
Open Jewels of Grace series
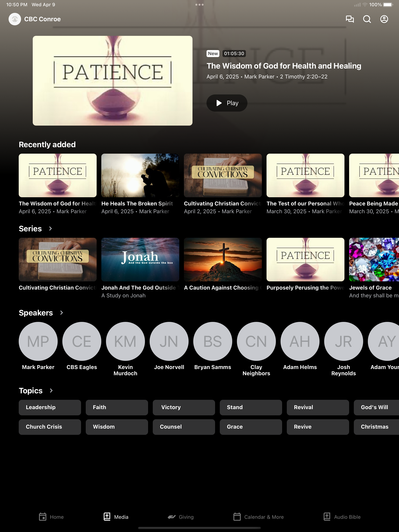tap(374, 268)
